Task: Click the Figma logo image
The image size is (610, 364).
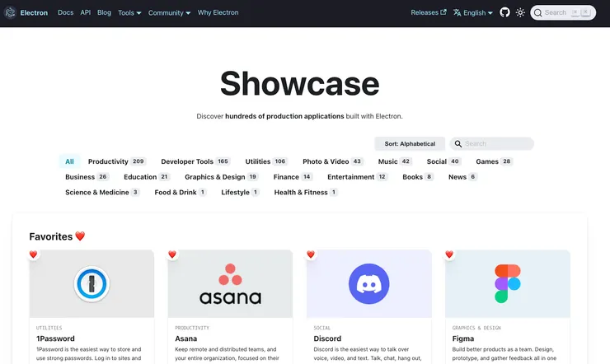Action: click(508, 284)
